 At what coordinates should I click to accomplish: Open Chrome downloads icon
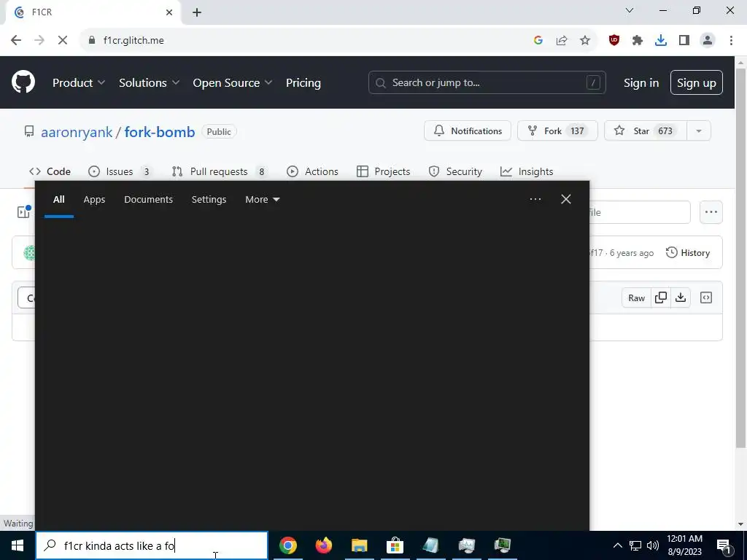pos(661,41)
